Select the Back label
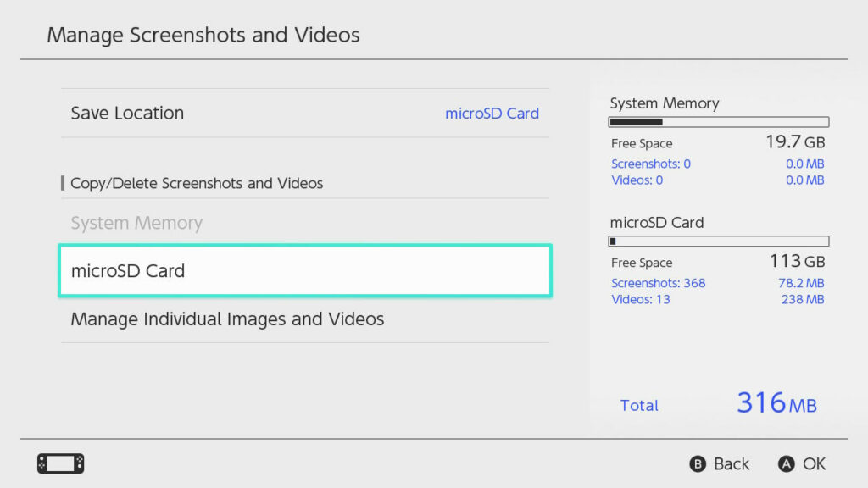This screenshot has width=868, height=488. coord(732,463)
